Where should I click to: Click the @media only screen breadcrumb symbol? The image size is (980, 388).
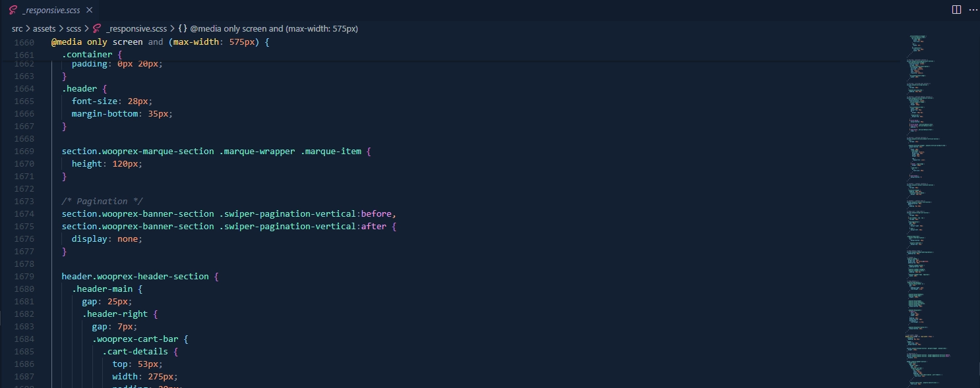[x=274, y=28]
